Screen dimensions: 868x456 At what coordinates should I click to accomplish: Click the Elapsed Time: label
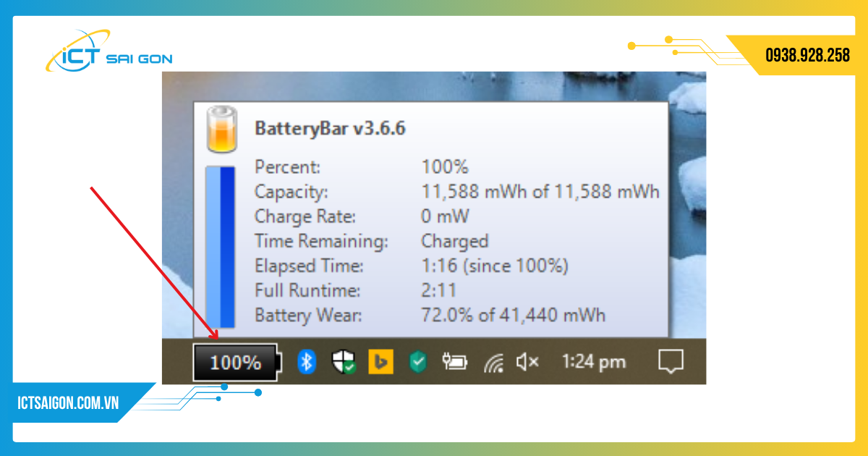(309, 266)
